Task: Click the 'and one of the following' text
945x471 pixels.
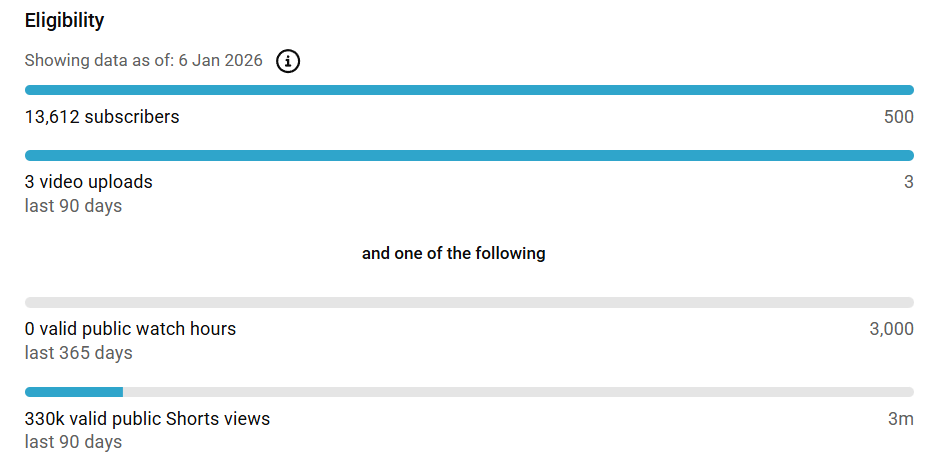Action: [x=453, y=254]
